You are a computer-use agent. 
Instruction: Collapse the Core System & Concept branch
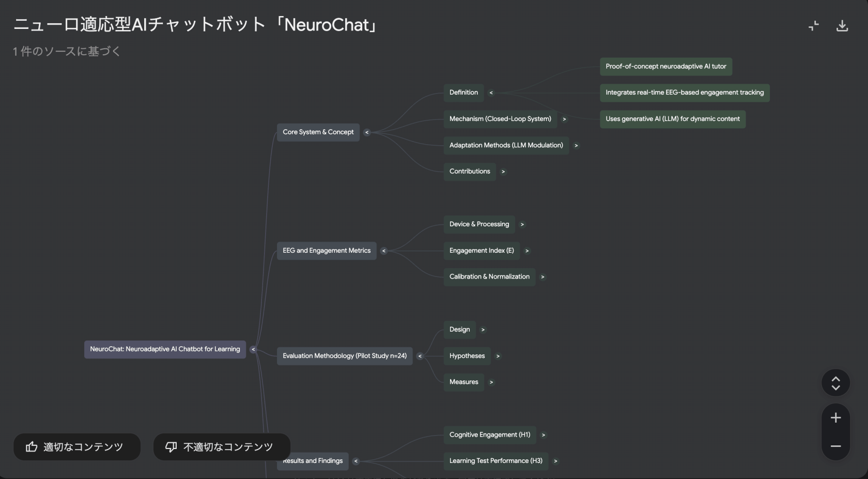[367, 132]
